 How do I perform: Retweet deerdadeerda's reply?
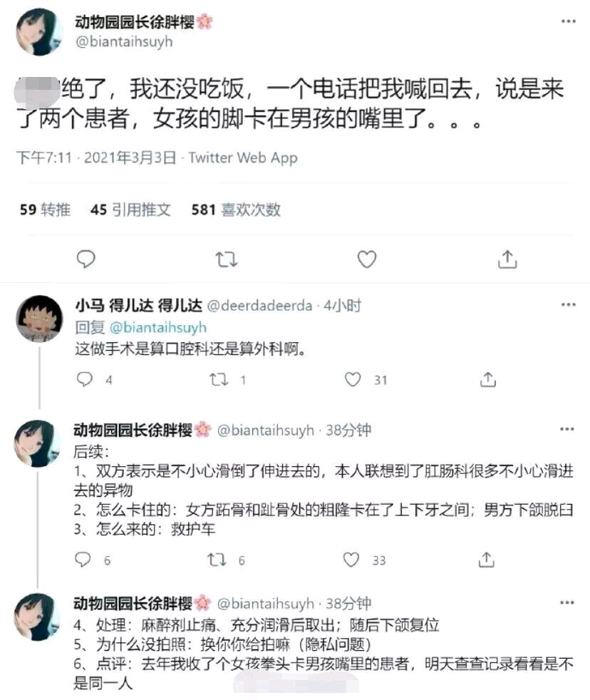219,380
